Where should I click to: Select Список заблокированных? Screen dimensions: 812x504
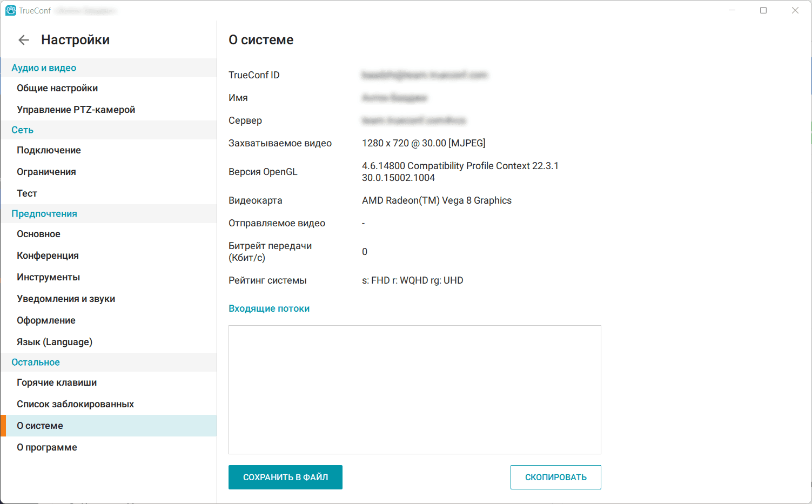tap(109, 404)
